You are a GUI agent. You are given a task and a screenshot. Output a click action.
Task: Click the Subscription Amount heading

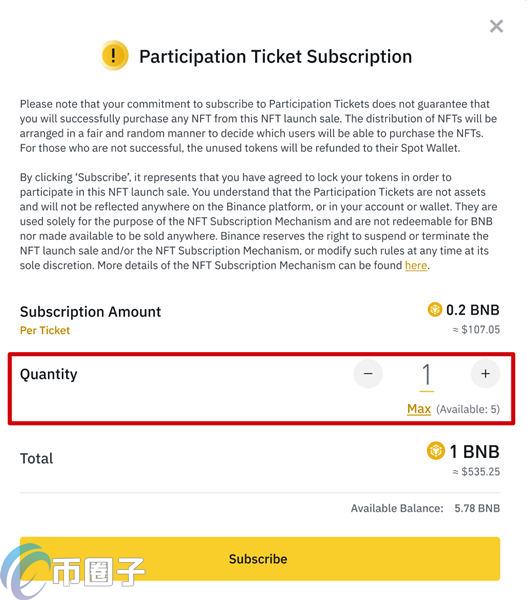(x=90, y=312)
